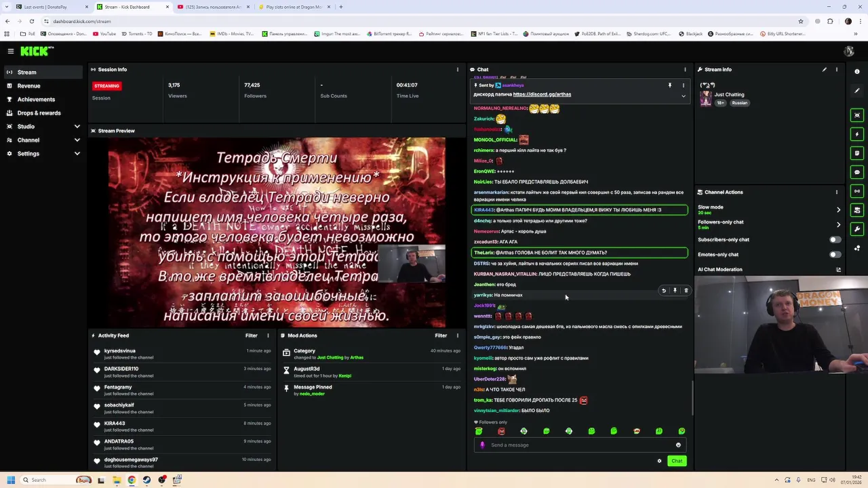This screenshot has width=868, height=488.
Task: Bookmark this page with star icon
Action: pos(801,21)
